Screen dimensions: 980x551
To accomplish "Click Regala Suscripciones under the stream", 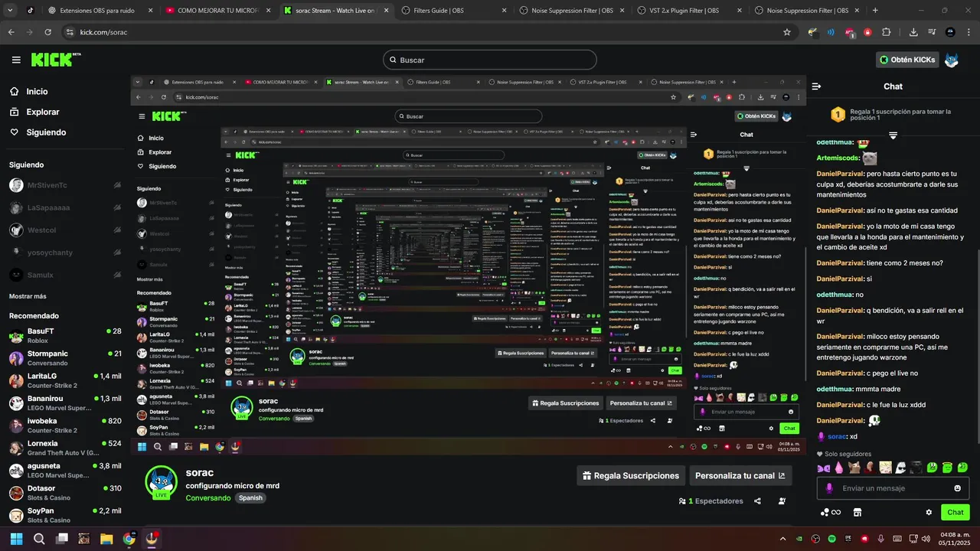I will coord(631,475).
